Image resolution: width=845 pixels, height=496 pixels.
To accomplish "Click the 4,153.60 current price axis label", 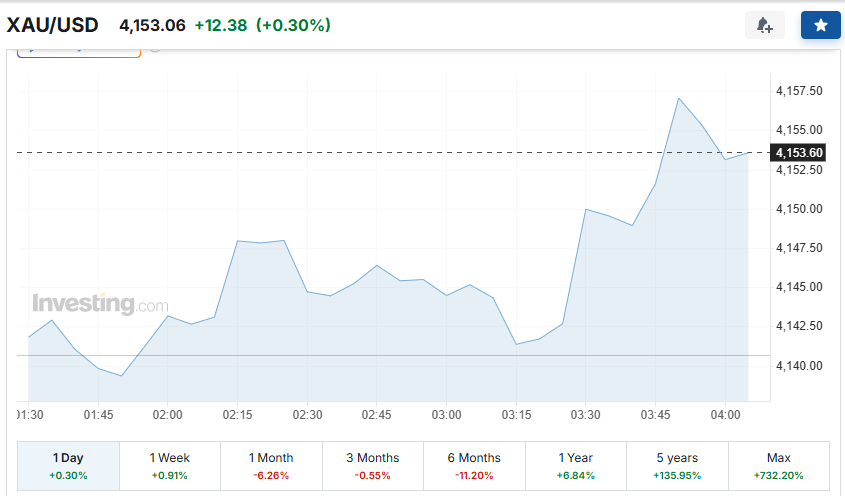I will click(799, 153).
